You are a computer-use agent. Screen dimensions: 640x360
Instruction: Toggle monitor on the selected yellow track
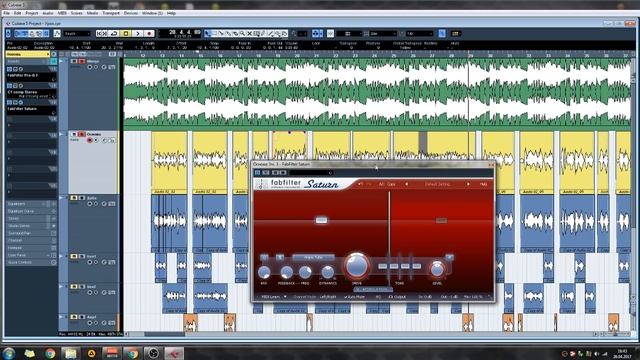pyautogui.click(x=96, y=140)
